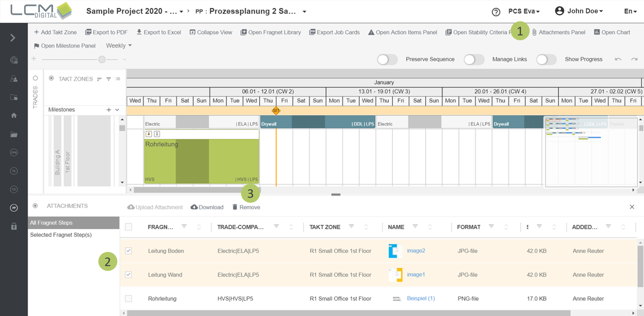644x316 pixels.
Task: Uncheck the Leitung Boden row checkbox
Action: tap(129, 251)
